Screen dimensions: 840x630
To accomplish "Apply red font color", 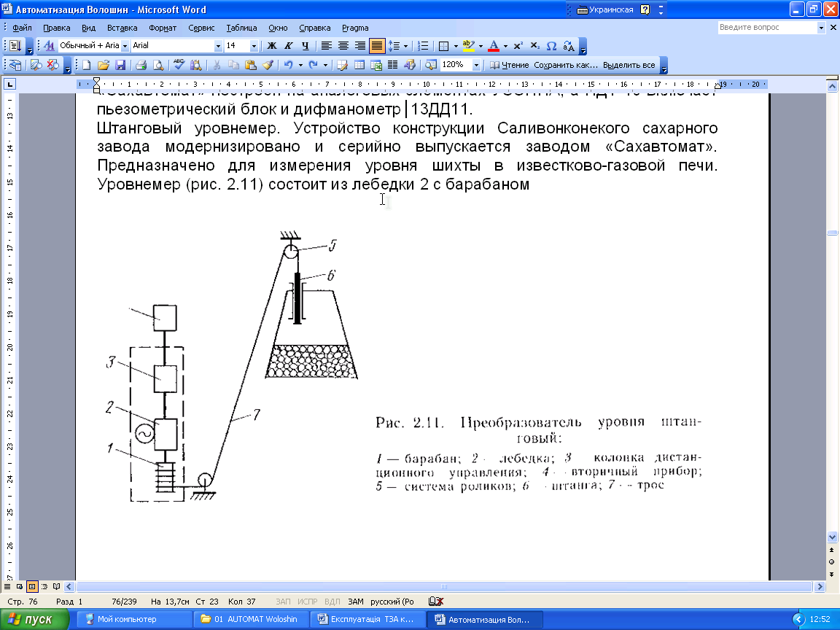I will [x=494, y=46].
